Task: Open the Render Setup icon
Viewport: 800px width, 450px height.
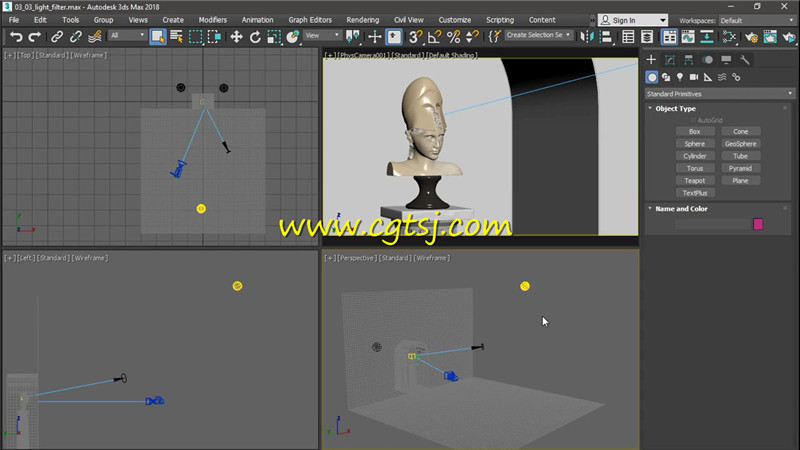Action: (x=751, y=37)
